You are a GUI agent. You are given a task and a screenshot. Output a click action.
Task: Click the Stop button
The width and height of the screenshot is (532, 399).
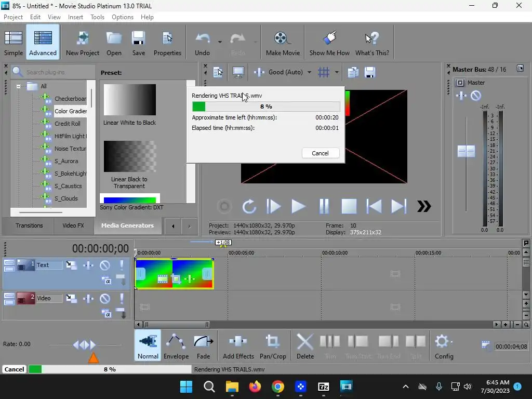349,206
